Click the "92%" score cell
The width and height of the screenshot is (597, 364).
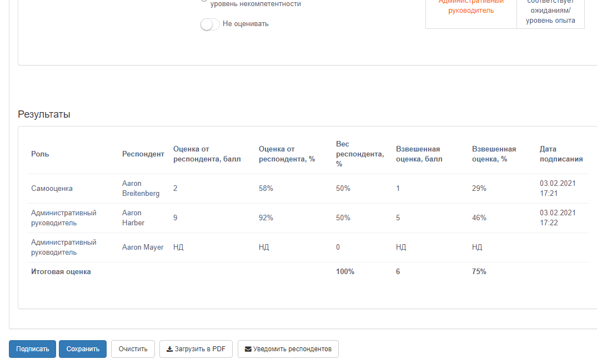[x=266, y=218]
